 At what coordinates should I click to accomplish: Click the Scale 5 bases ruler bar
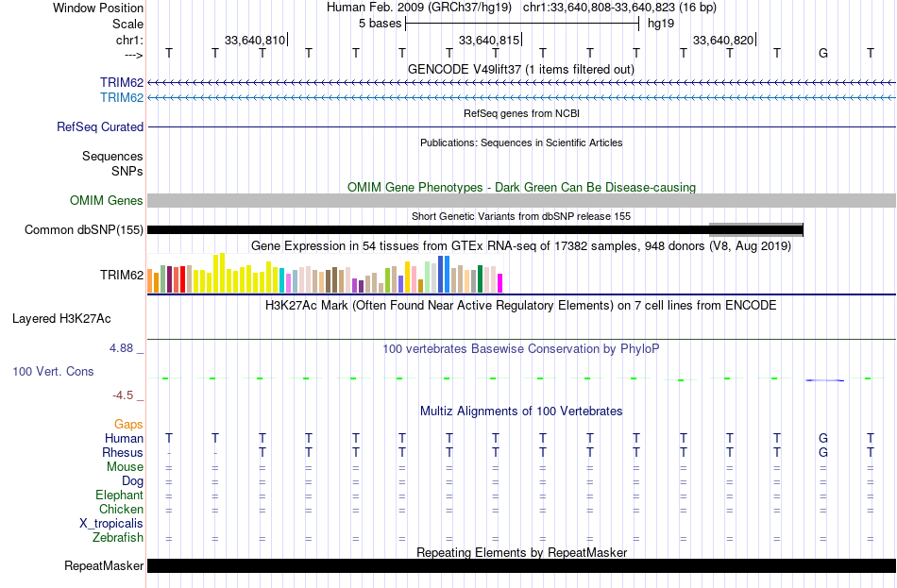[x=522, y=24]
